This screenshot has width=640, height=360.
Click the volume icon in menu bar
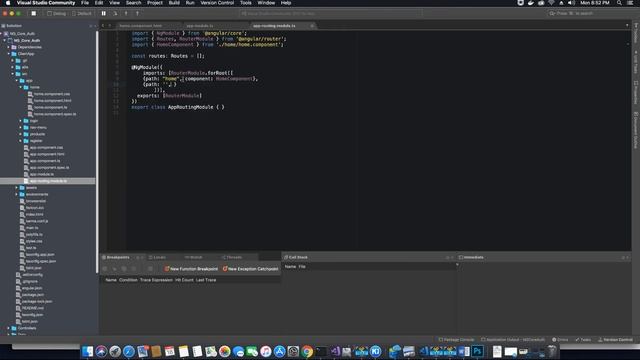[x=571, y=3]
